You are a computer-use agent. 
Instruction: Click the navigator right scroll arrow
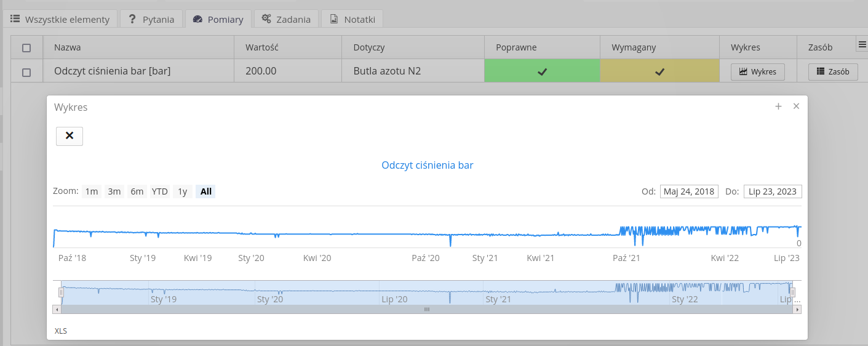coord(797,310)
